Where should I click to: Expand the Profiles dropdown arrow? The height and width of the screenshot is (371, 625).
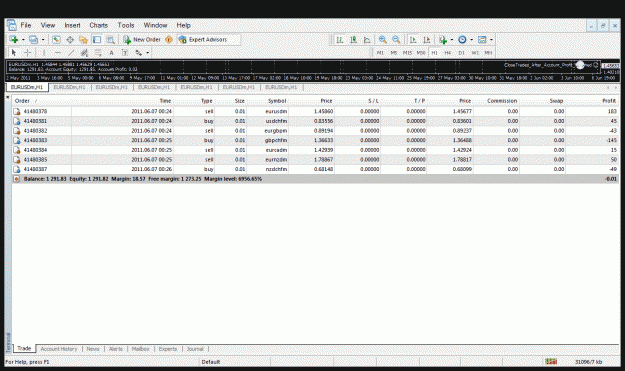click(43, 40)
